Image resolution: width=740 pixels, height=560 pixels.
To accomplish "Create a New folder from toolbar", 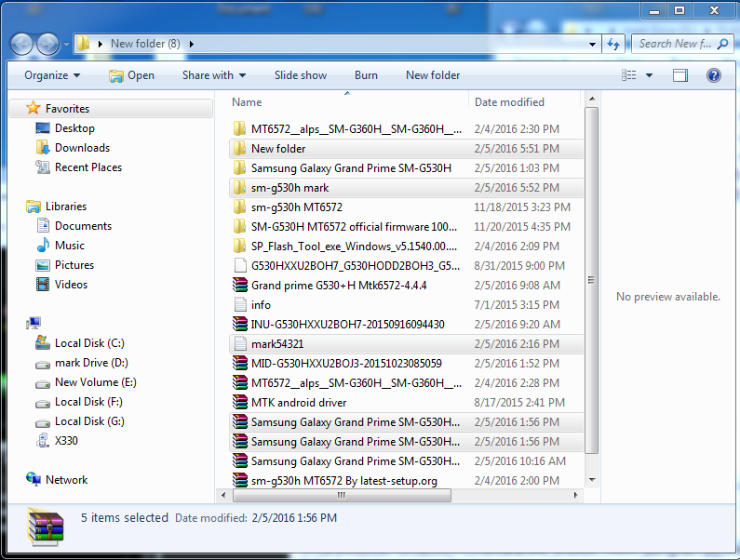I will tap(433, 75).
